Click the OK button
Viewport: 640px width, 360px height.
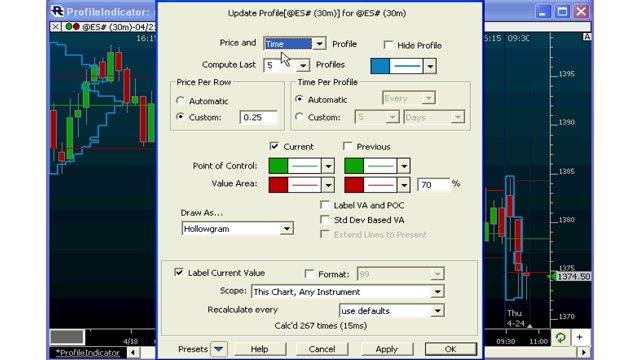[451, 349]
